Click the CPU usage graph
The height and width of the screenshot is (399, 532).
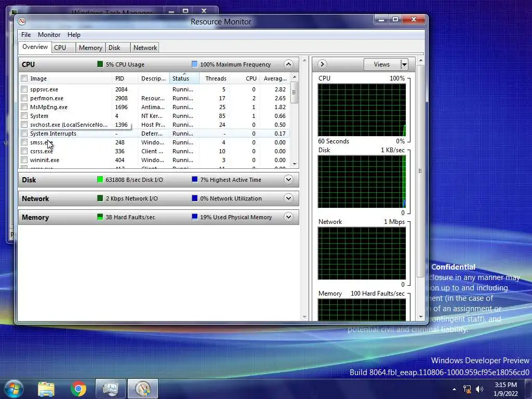[362, 110]
